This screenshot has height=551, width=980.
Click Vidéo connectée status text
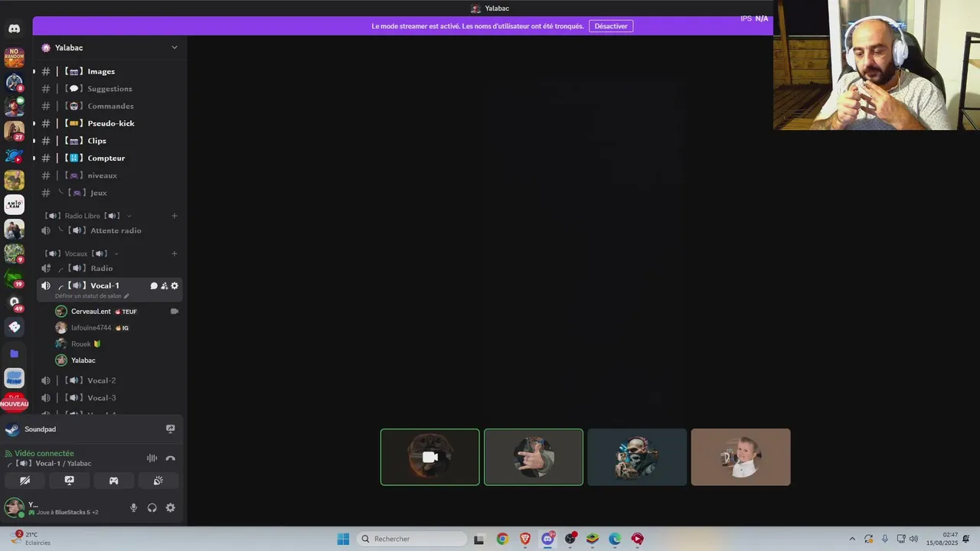coord(44,453)
